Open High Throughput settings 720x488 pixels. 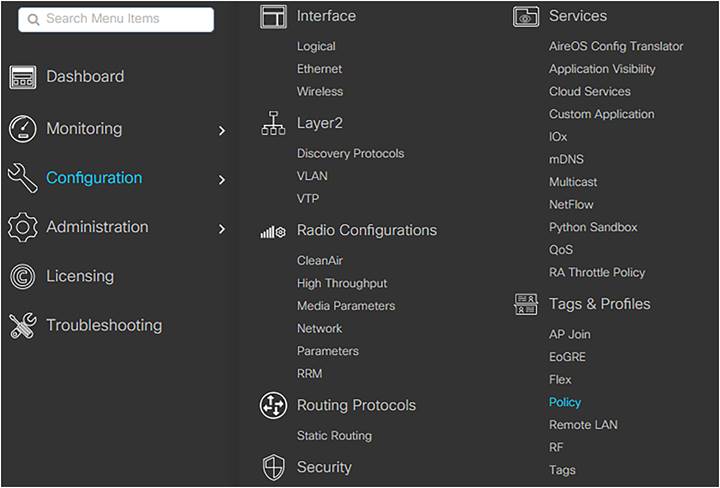(x=342, y=283)
